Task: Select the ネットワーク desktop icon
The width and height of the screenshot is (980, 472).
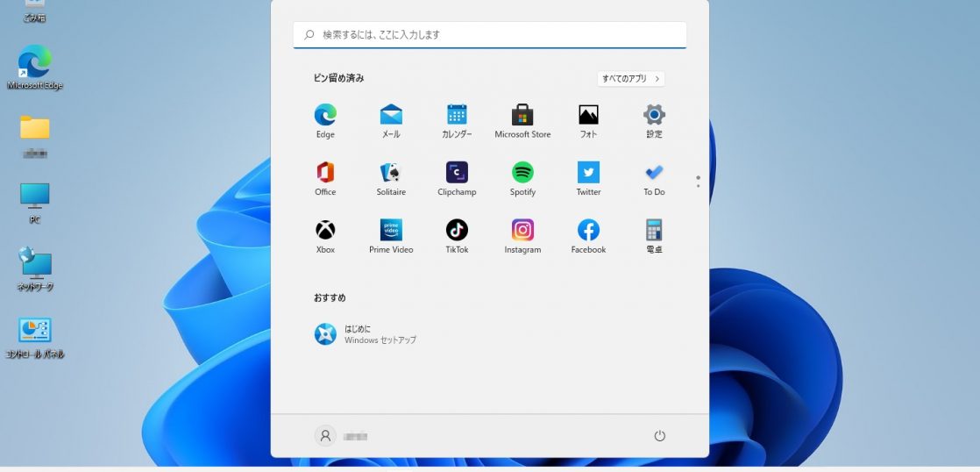Action: [x=35, y=268]
